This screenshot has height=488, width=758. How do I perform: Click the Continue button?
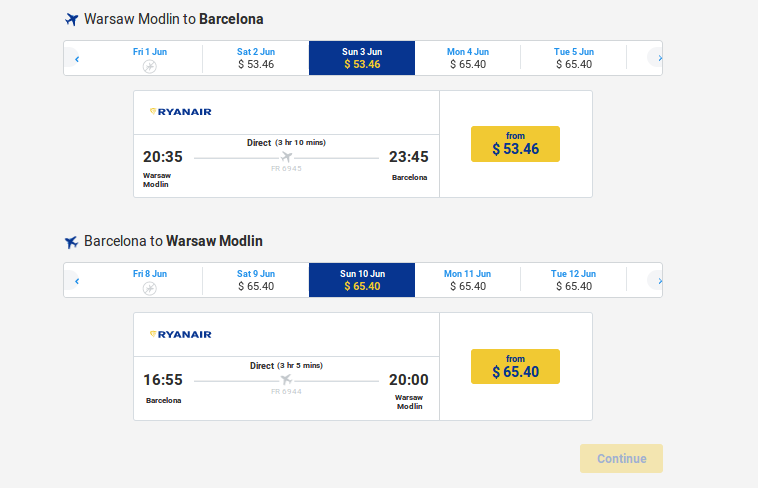(x=621, y=458)
